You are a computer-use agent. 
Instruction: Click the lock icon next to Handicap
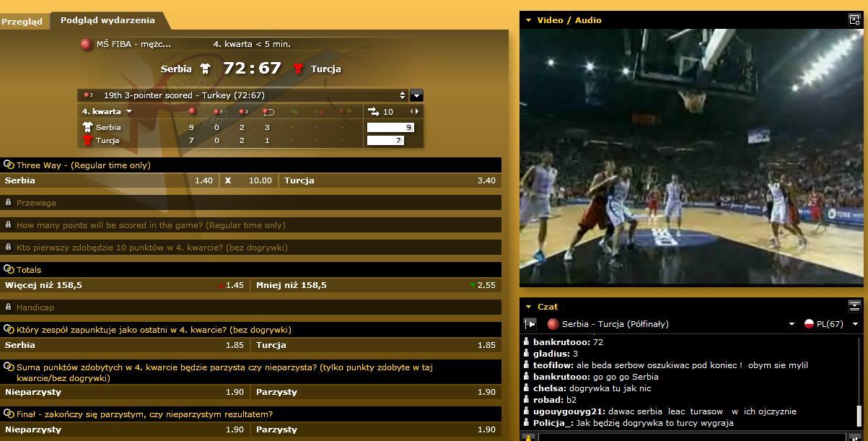tap(9, 307)
